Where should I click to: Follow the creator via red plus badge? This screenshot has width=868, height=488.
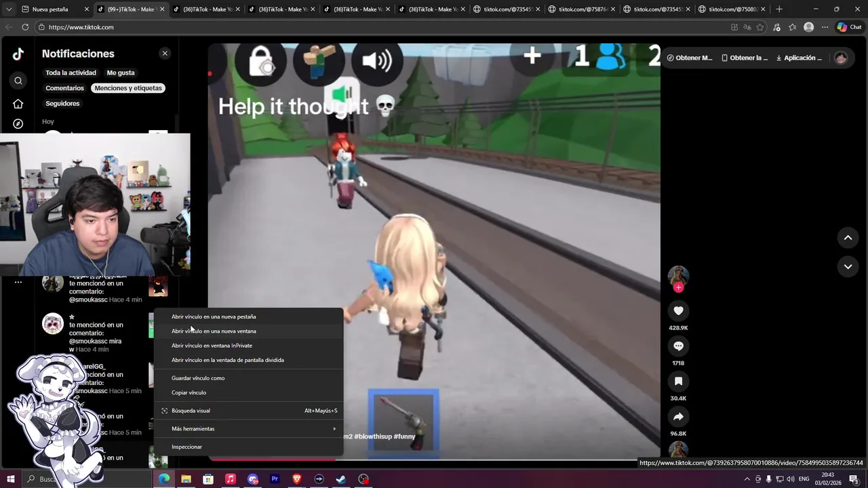pos(678,287)
